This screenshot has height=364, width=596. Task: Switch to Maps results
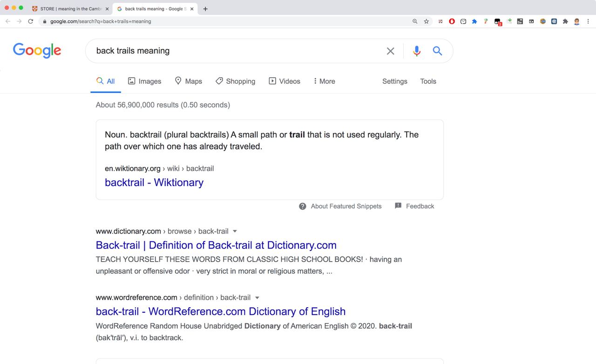189,81
